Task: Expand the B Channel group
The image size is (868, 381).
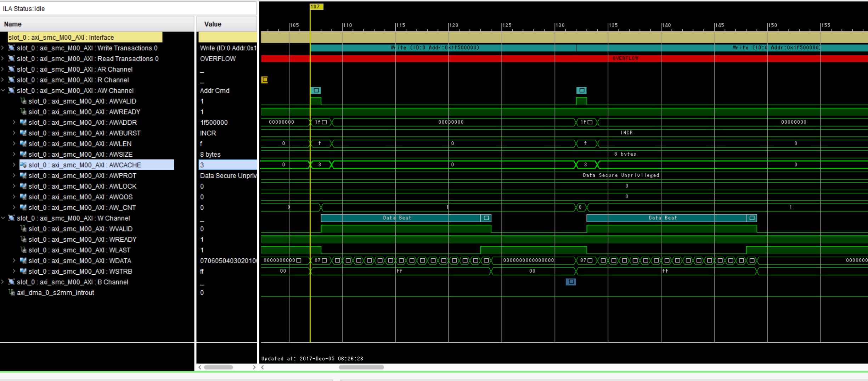Action: point(3,282)
